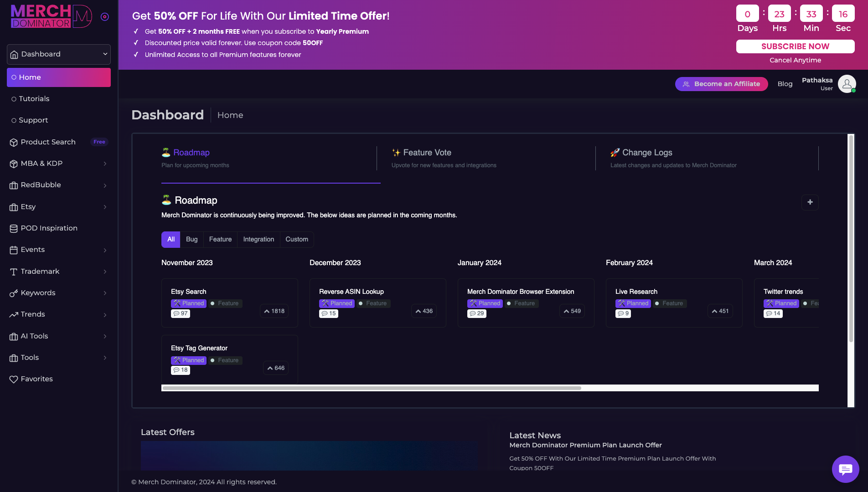
Task: Switch to the Change Logs tab
Action: pyautogui.click(x=647, y=153)
